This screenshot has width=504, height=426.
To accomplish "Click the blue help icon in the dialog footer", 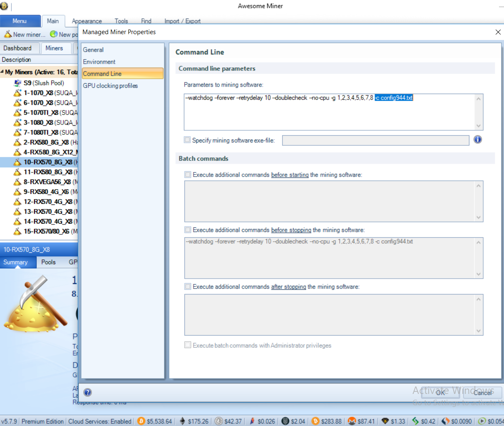I will [88, 392].
